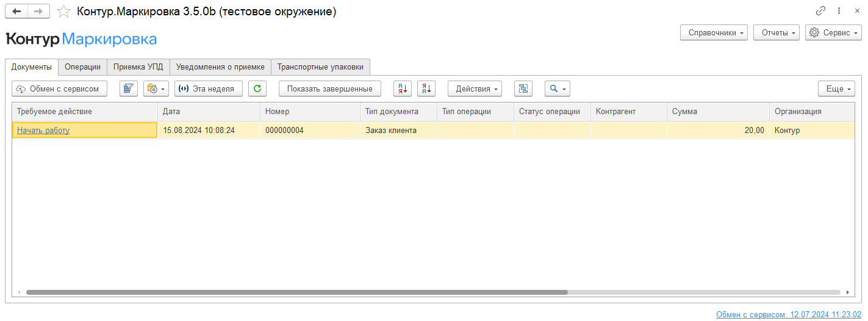The image size is (868, 321).
Task: Copy link via chain icon
Action: tap(820, 11)
